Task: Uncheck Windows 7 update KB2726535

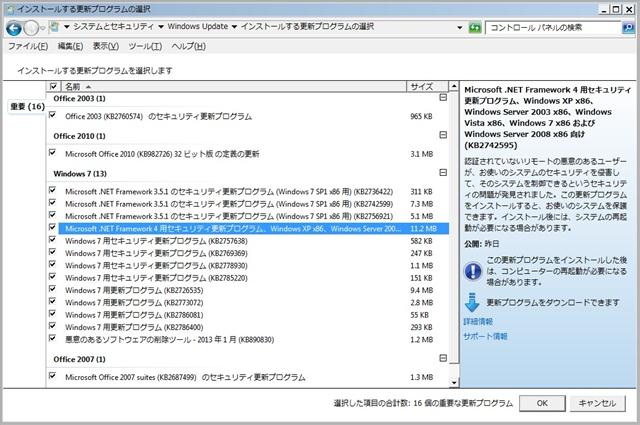Action: click(x=52, y=289)
